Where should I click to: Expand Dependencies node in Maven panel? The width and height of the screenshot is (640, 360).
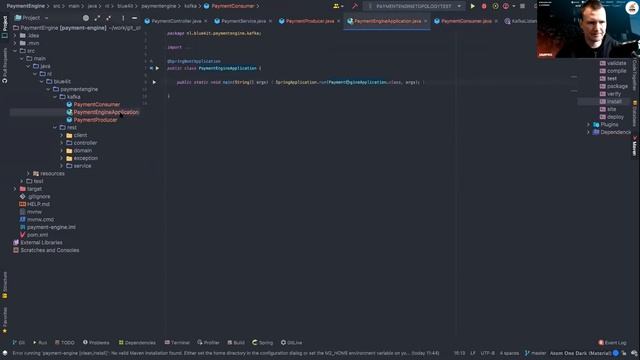point(589,132)
